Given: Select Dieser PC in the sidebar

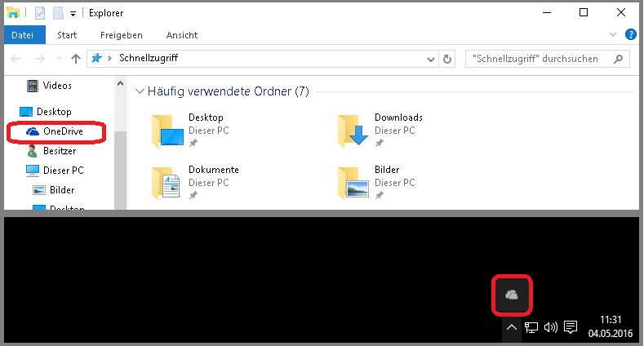Looking at the screenshot, I should (64, 171).
